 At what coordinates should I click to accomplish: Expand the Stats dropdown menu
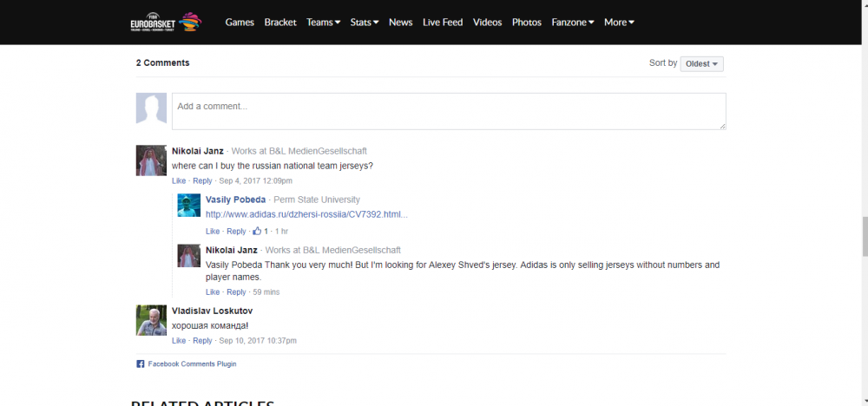coord(365,23)
